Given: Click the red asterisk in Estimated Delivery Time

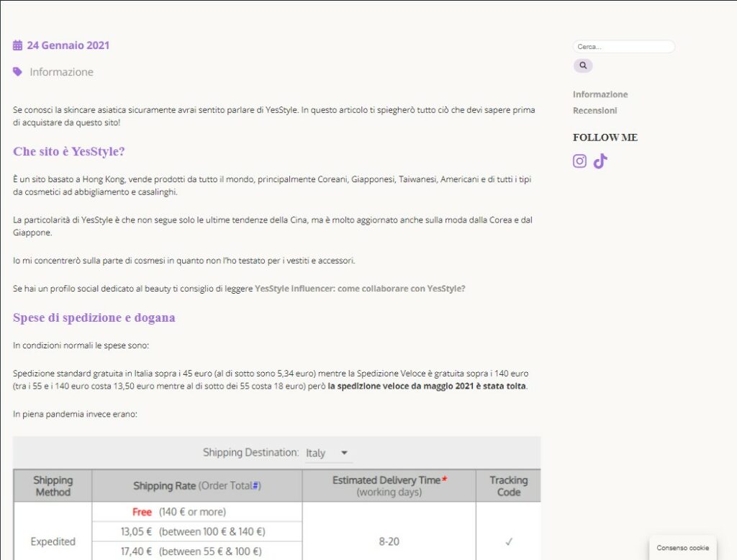Looking at the screenshot, I should pyautogui.click(x=444, y=479).
